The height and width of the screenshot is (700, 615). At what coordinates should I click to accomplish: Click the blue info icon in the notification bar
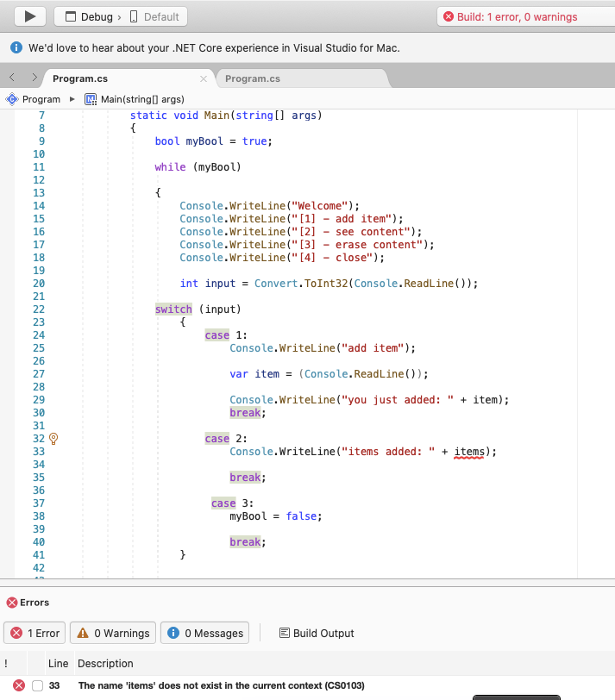point(16,47)
